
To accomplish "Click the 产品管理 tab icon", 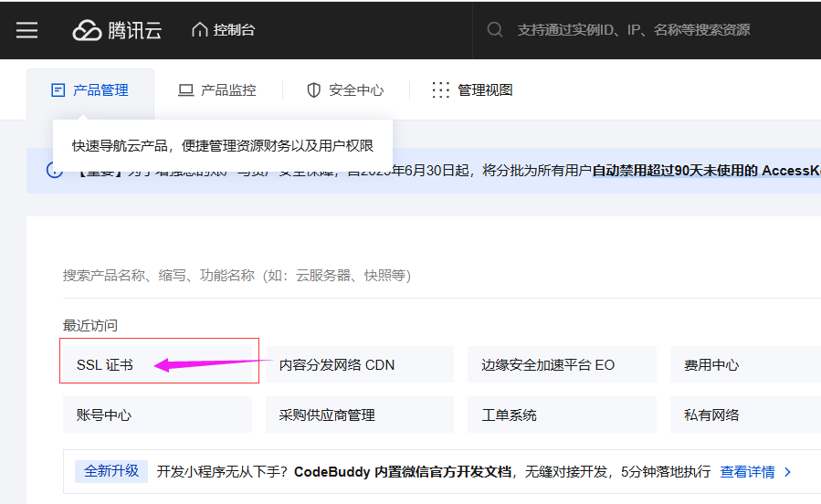I will click(58, 90).
